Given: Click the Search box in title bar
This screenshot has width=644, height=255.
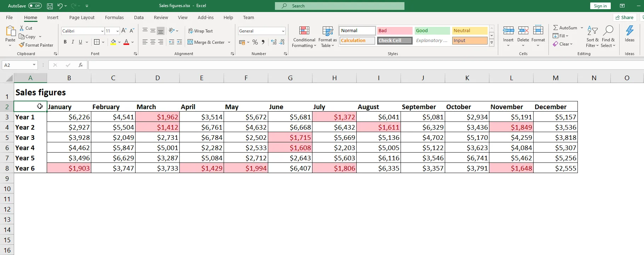Looking at the screenshot, I should coord(340,6).
